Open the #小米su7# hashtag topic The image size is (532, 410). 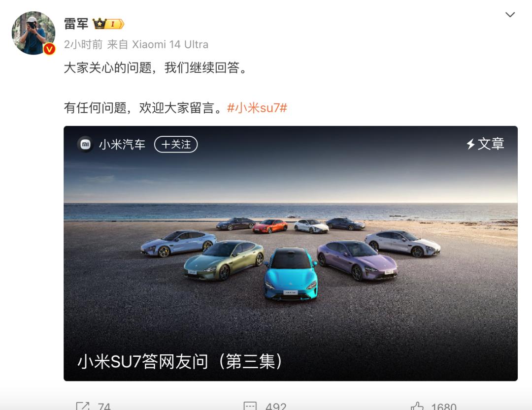tap(257, 108)
